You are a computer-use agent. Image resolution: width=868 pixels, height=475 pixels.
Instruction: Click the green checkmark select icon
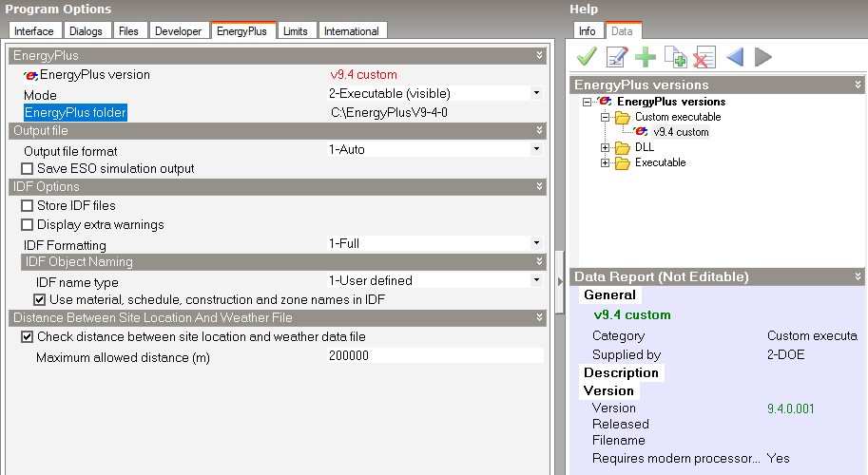pyautogui.click(x=588, y=58)
